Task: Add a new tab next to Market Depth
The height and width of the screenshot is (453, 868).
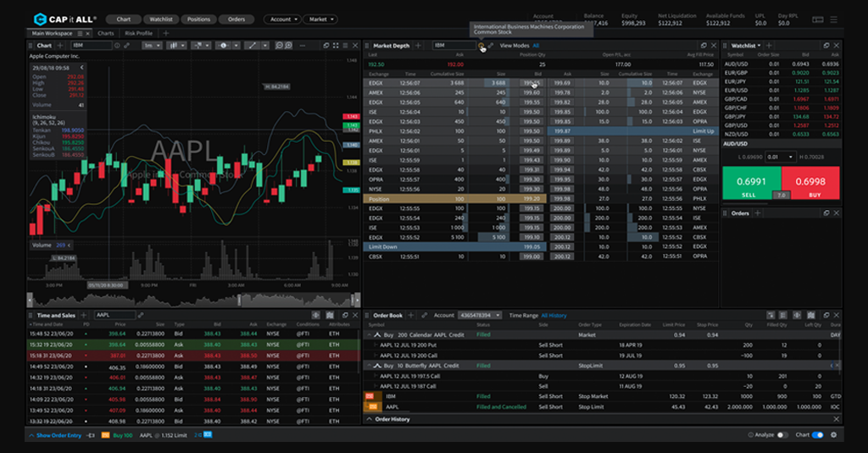Action: point(418,46)
